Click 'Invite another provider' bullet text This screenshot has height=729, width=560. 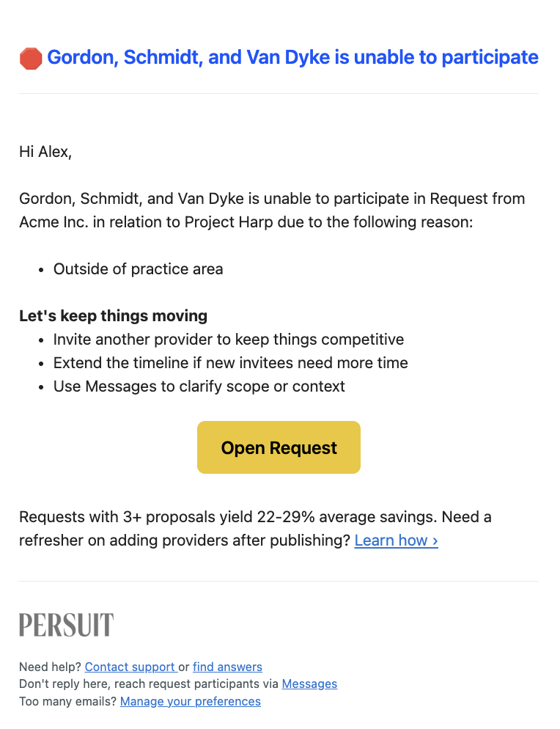point(229,339)
